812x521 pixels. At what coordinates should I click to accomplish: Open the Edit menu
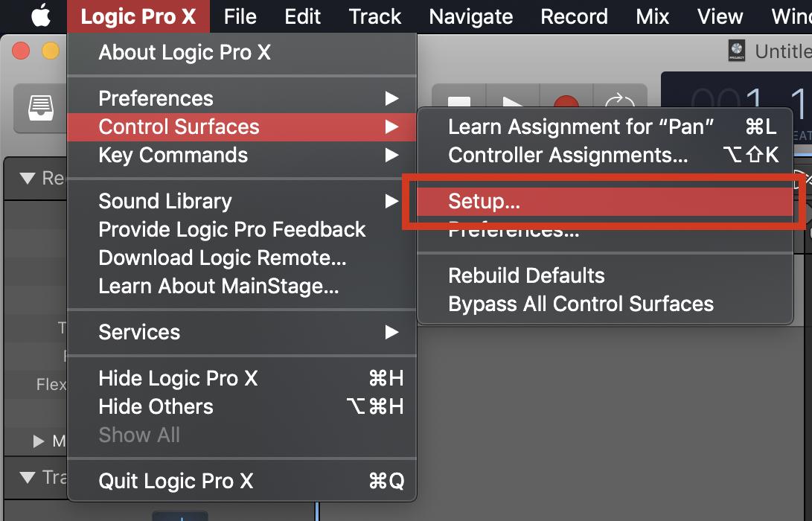(x=302, y=16)
